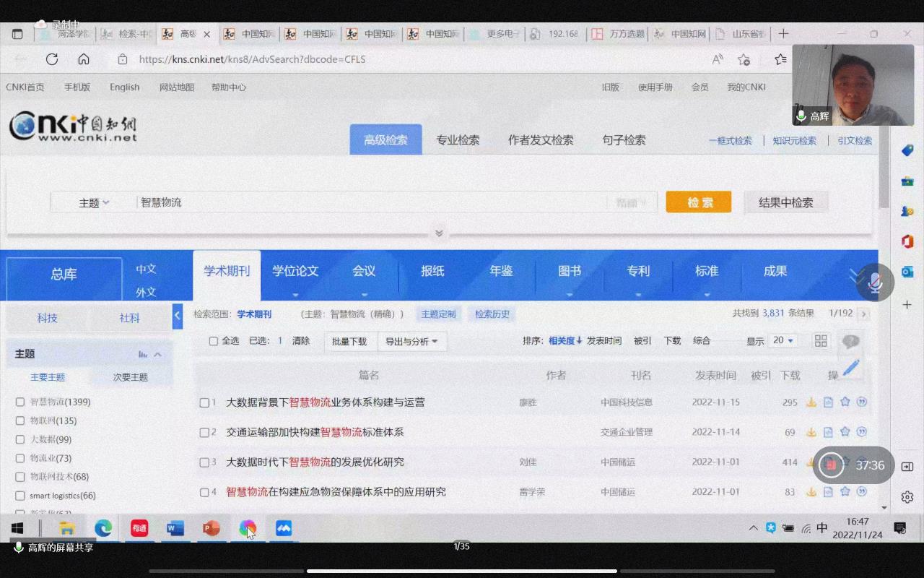Collapse the 主题 filter group
Screen dimensions: 924x578
(x=158, y=354)
